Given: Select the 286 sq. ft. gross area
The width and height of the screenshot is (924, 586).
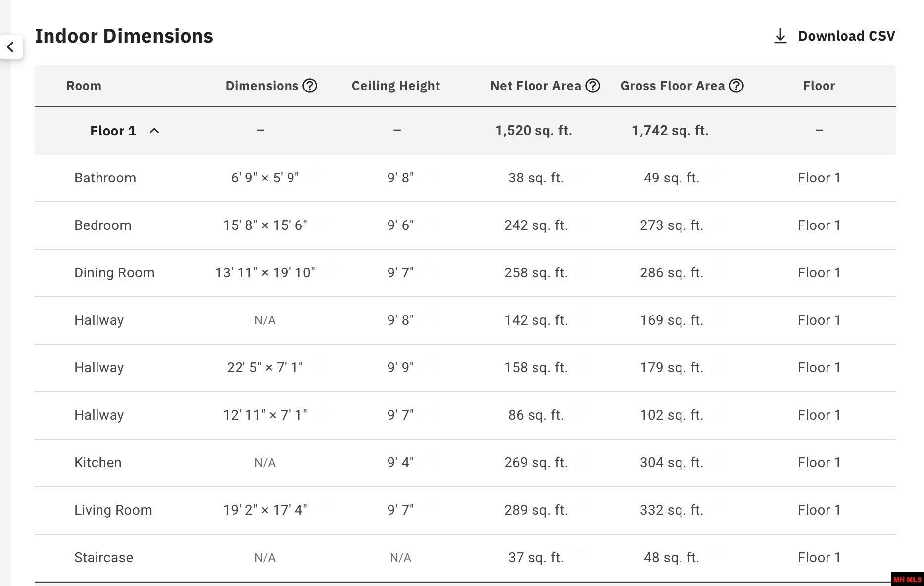Looking at the screenshot, I should coord(672,273).
